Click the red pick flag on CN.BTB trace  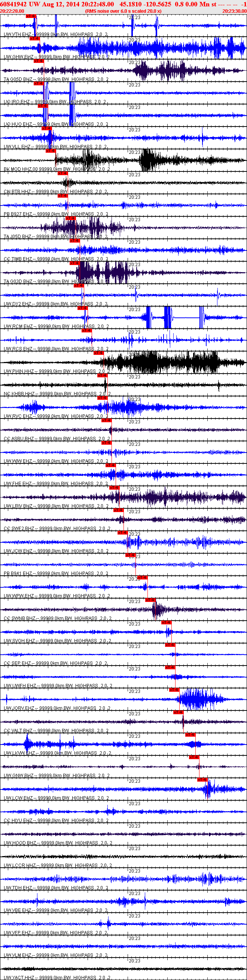click(62, 173)
